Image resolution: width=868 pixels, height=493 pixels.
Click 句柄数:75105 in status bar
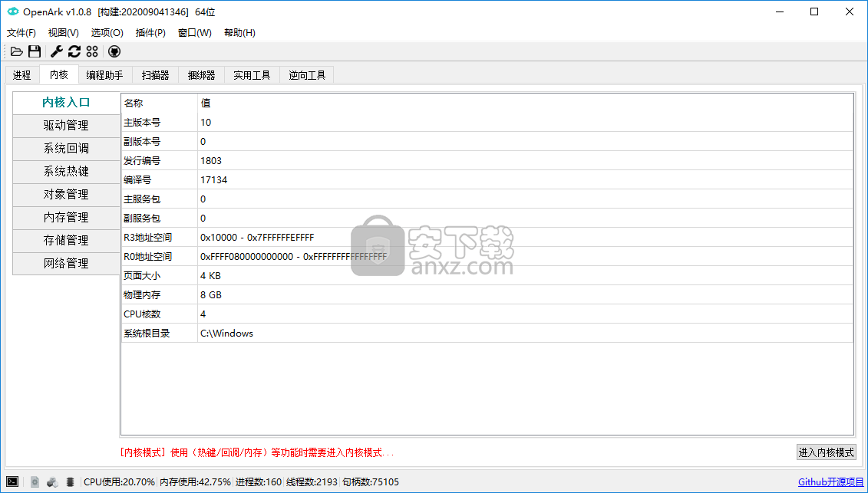pos(371,482)
